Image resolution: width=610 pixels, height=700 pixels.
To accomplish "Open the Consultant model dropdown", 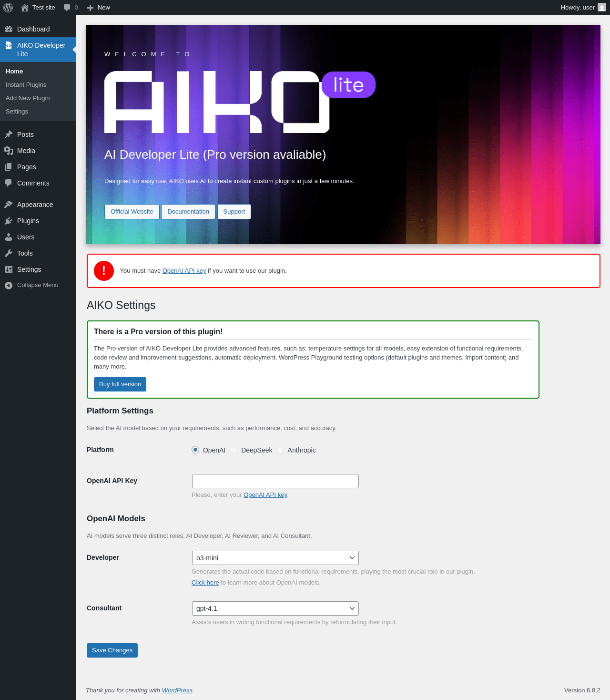I will [x=275, y=608].
